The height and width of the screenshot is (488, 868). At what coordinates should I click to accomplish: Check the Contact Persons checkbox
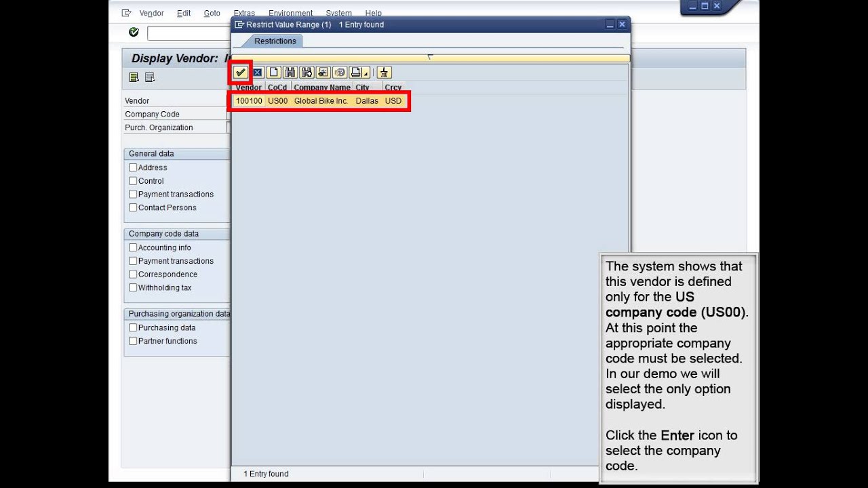click(x=133, y=207)
